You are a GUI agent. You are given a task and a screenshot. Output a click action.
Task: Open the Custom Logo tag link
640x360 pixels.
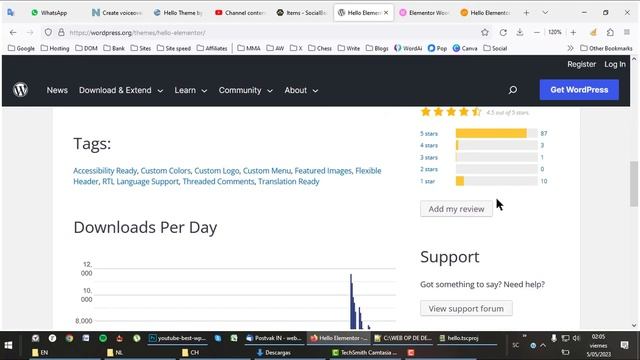pos(216,171)
